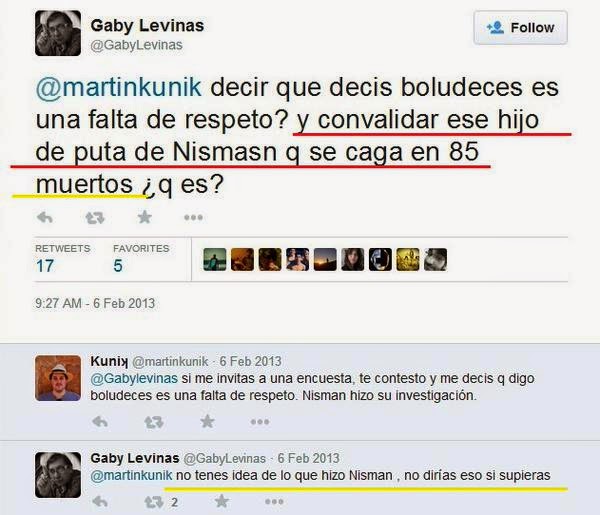The height and width of the screenshot is (515, 600).
Task: Favorite the last Gaby Levinas tweet
Action: [x=222, y=501]
